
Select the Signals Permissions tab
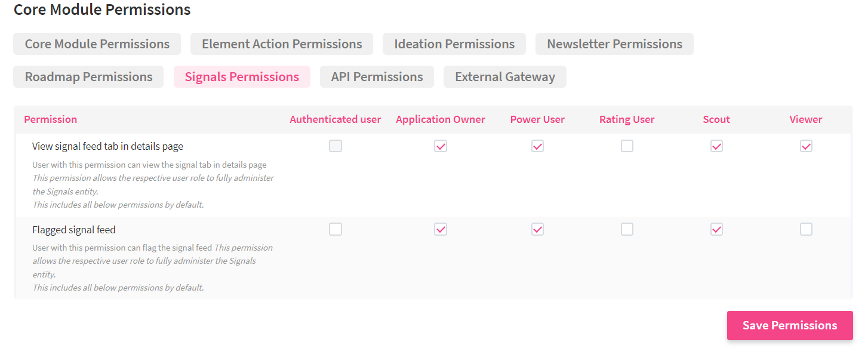(242, 77)
